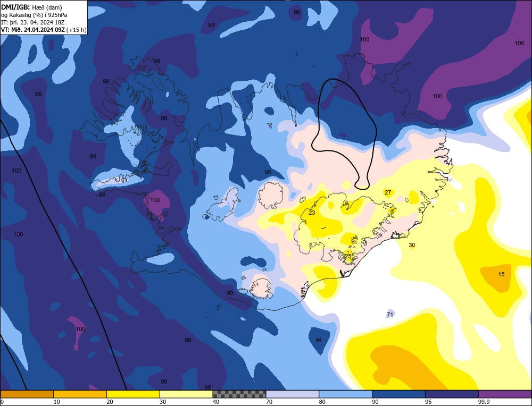Click the medium blue 90–95 legend swatch
532x406 pixels.
[x=398, y=394]
